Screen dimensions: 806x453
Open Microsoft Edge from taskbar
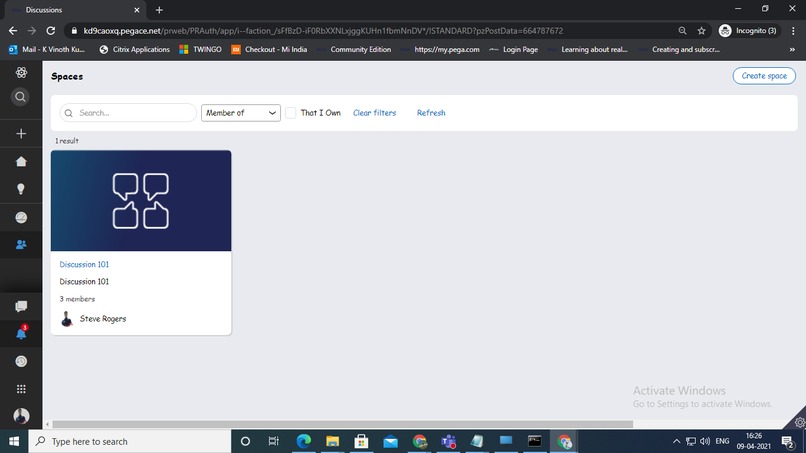point(304,441)
